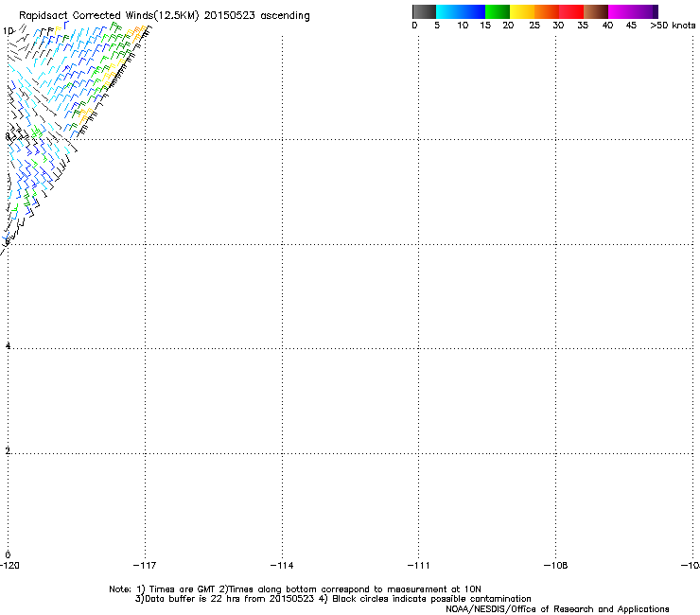The height and width of the screenshot is (615, 700).
Task: Click the red 30-35 knots legend segment
Action: click(571, 11)
